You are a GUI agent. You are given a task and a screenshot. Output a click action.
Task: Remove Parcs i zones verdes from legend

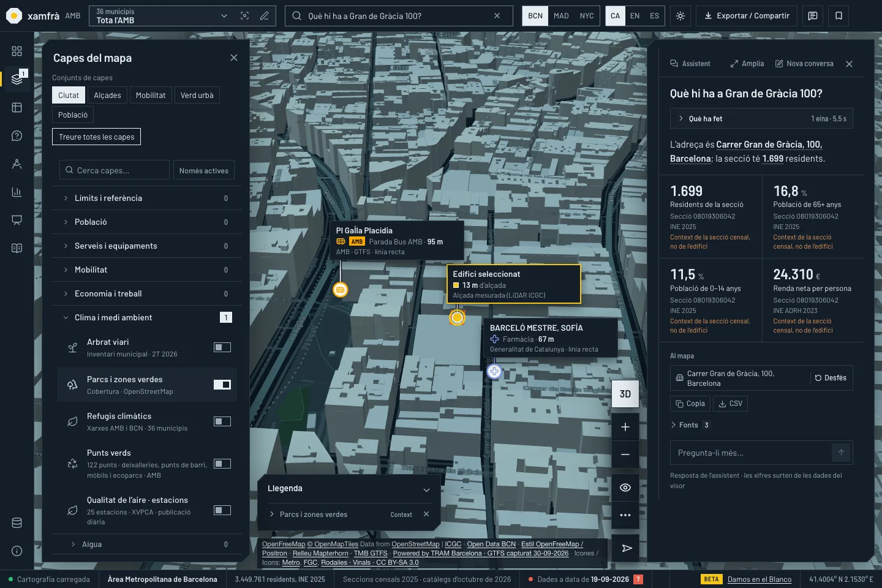[426, 514]
